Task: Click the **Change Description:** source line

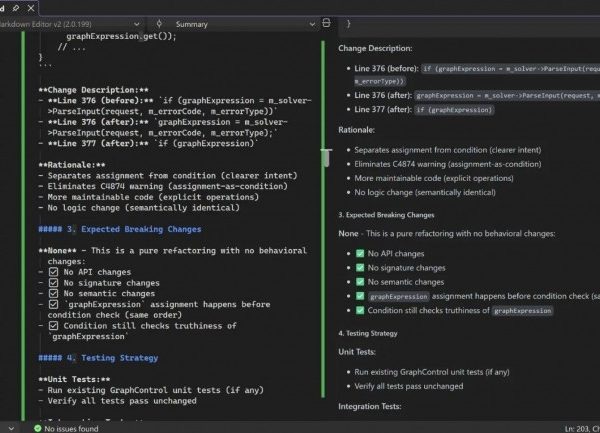Action: [x=93, y=90]
